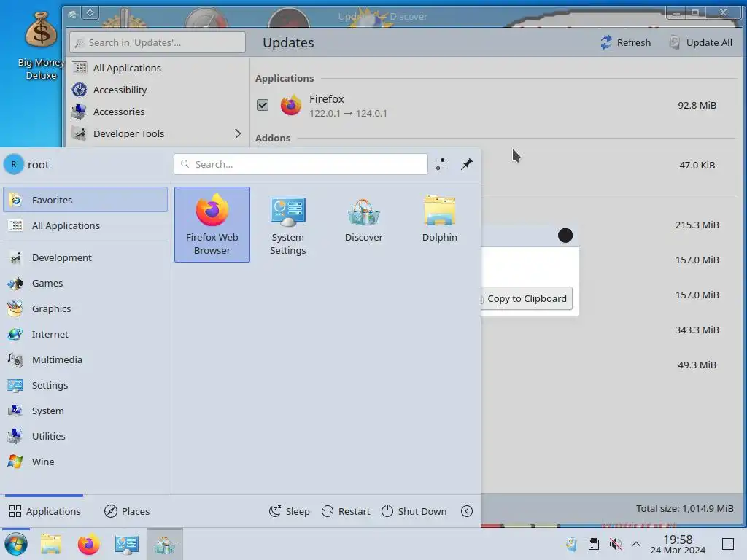The image size is (747, 560).
Task: Click the root user avatar
Action: click(x=14, y=164)
